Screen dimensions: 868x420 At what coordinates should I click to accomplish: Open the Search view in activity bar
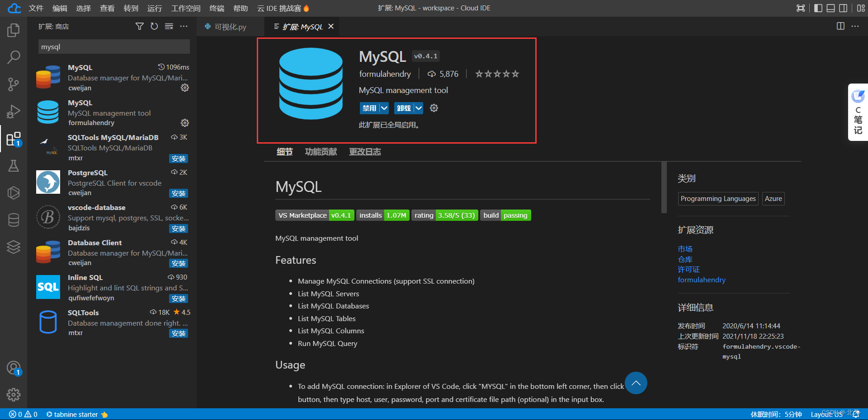[14, 57]
